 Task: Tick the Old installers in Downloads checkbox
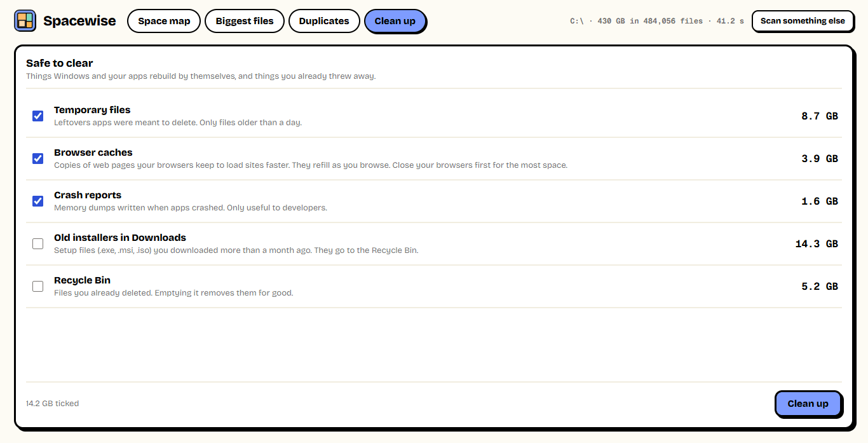coord(38,243)
